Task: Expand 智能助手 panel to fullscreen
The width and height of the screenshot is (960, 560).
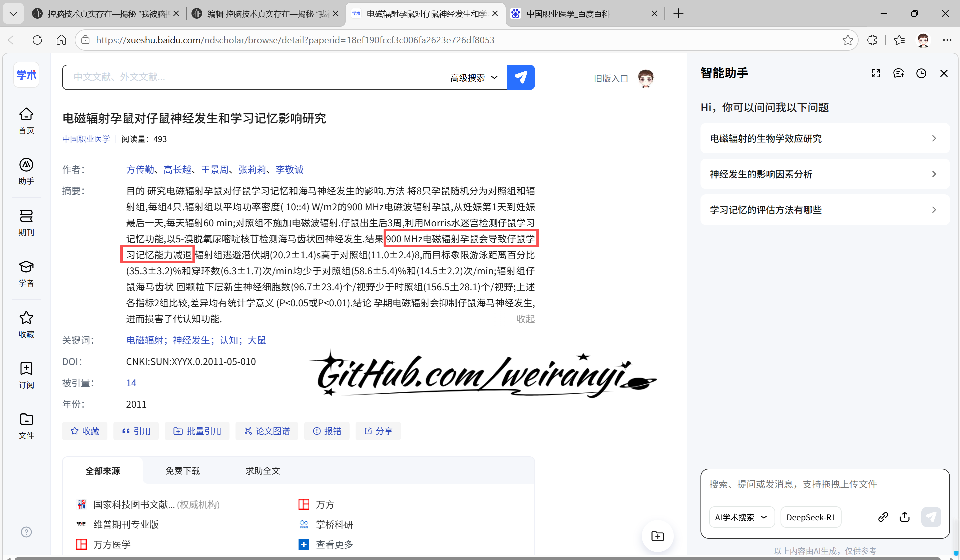Action: (x=876, y=73)
